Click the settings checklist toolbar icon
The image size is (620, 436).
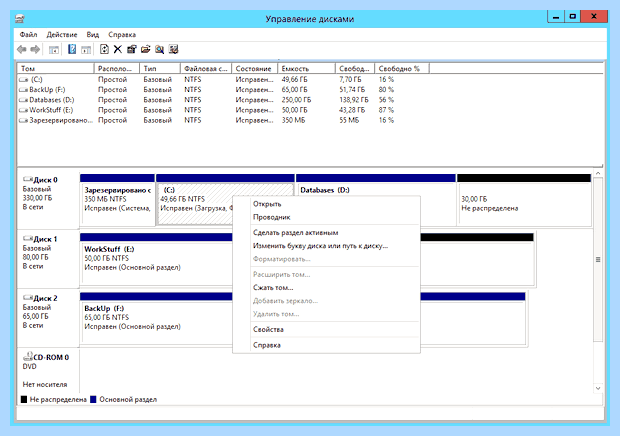tap(173, 49)
